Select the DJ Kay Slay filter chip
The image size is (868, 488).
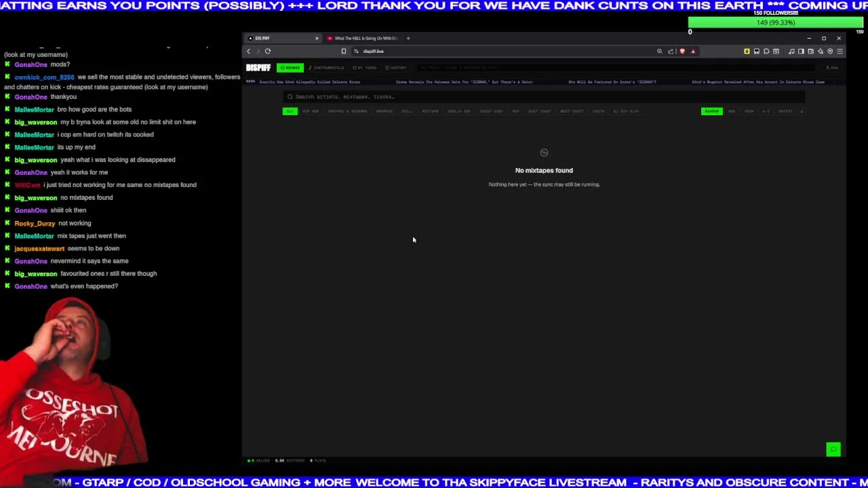point(626,111)
